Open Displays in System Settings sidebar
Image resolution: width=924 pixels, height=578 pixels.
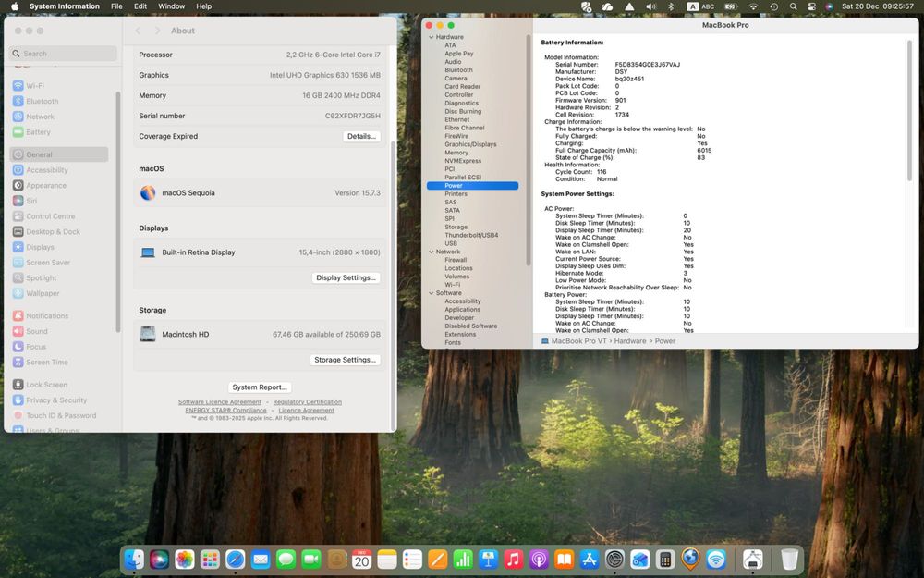pos(59,247)
